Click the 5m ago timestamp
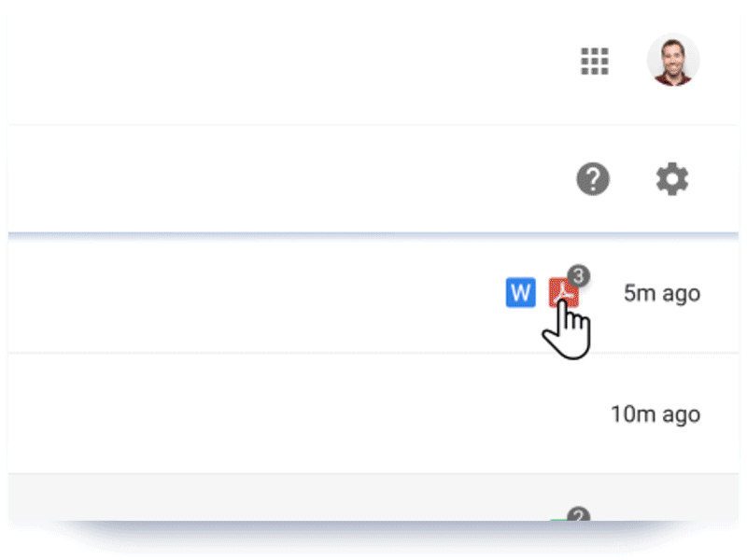Screen dimensions: 747x560 tap(661, 293)
